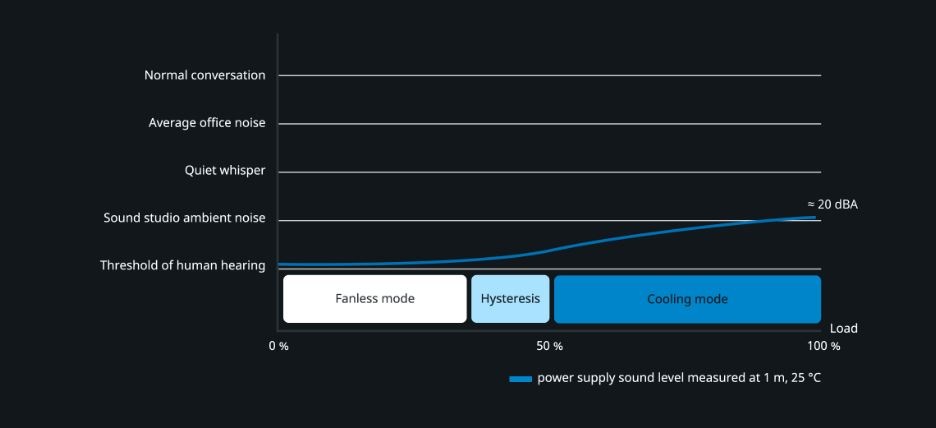Select the Load axis title
936x428 pixels.
coord(843,328)
